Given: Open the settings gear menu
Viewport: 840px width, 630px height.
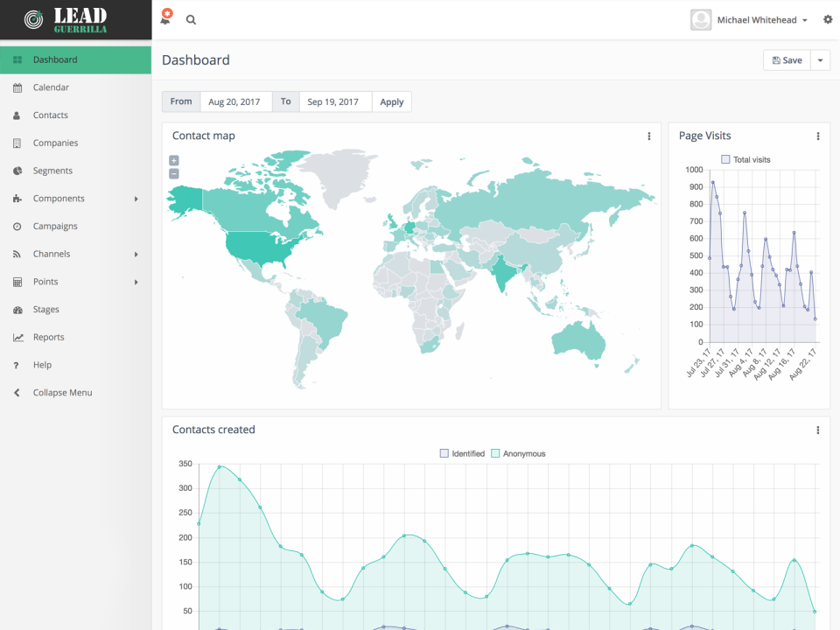Looking at the screenshot, I should pyautogui.click(x=828, y=19).
